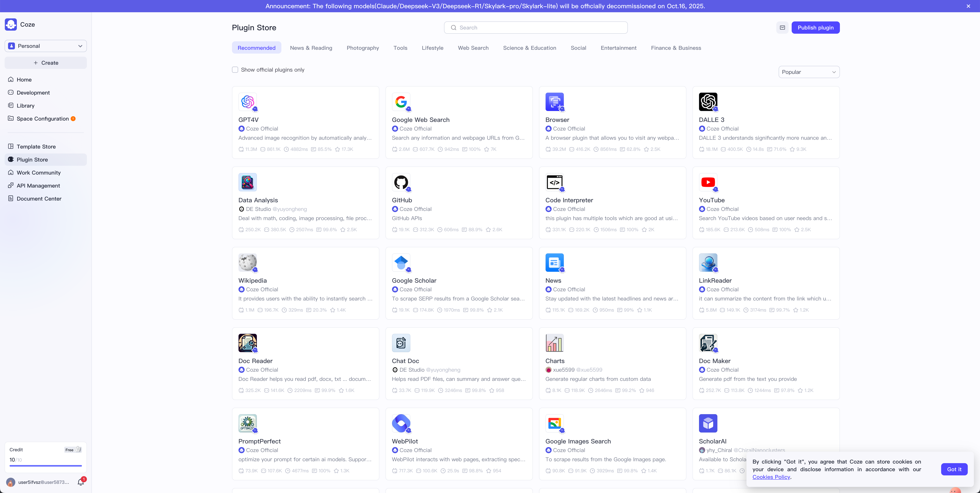Switch to the Social tab
This screenshot has width=980, height=493.
(578, 48)
